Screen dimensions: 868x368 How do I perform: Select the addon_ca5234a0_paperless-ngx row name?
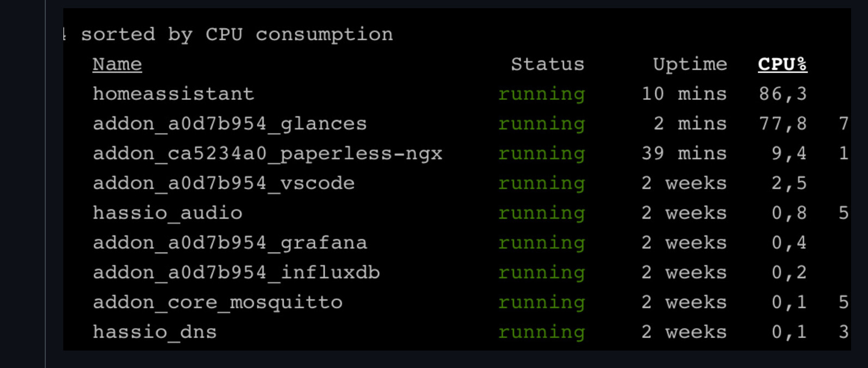[x=267, y=153]
